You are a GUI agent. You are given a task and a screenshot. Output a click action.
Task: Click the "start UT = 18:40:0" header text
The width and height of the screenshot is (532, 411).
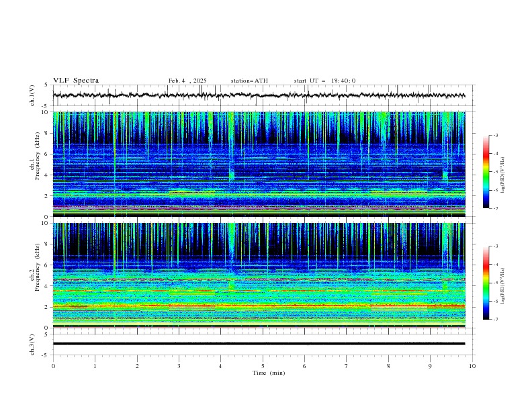click(x=324, y=81)
